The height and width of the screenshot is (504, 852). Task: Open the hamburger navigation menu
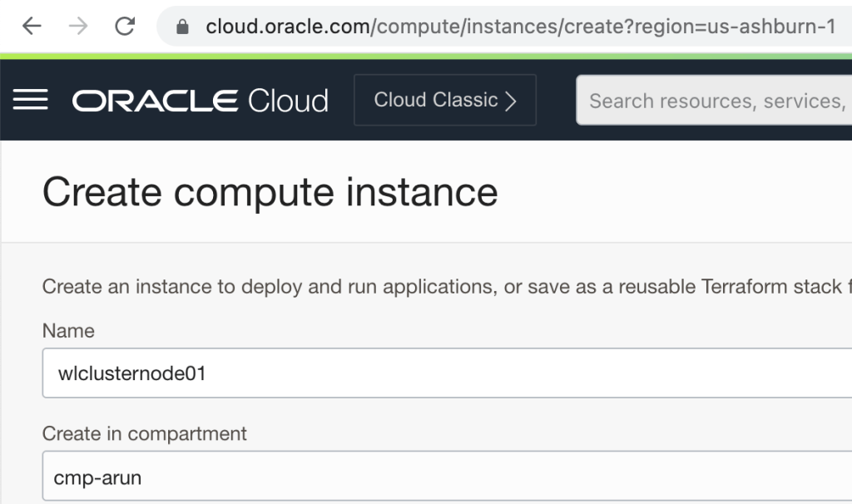coord(31,101)
